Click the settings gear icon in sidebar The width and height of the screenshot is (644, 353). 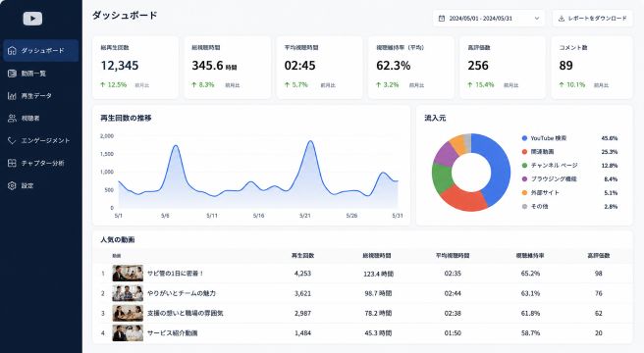[x=12, y=185]
